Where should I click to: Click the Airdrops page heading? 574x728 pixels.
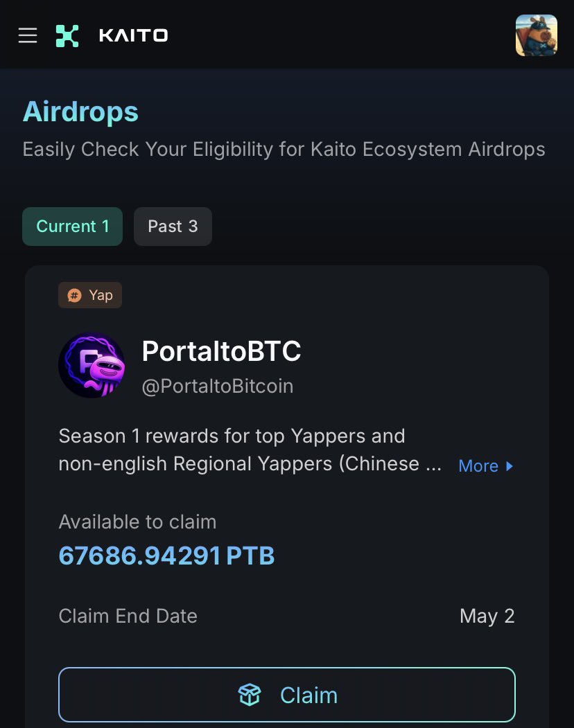tap(80, 112)
